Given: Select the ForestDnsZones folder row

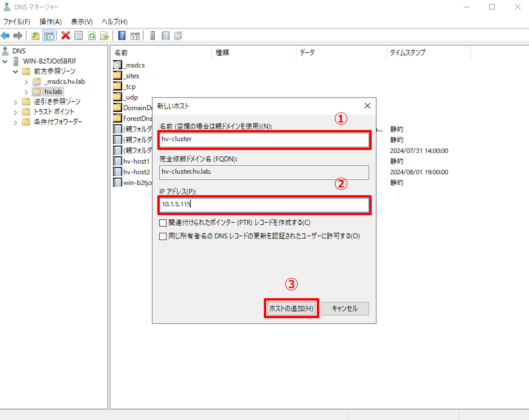Looking at the screenshot, I should click(x=133, y=119).
